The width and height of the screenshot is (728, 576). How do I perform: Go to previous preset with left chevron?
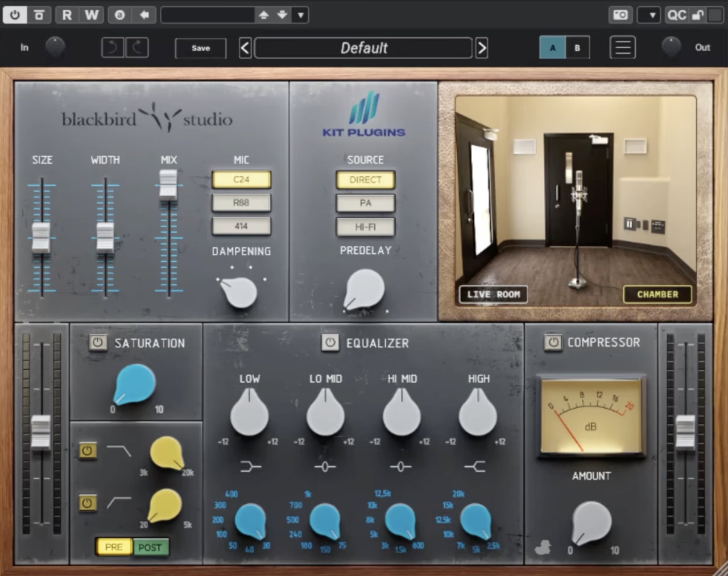(x=245, y=48)
